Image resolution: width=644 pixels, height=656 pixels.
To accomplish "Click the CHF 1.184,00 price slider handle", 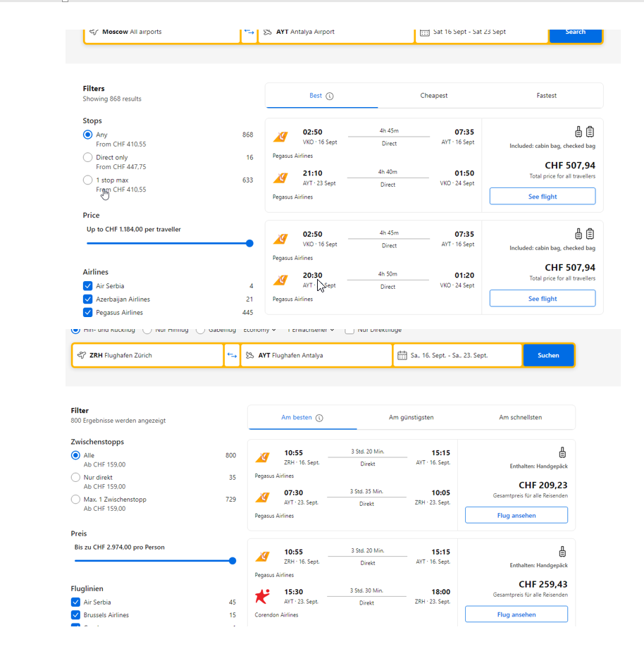I will (x=250, y=243).
